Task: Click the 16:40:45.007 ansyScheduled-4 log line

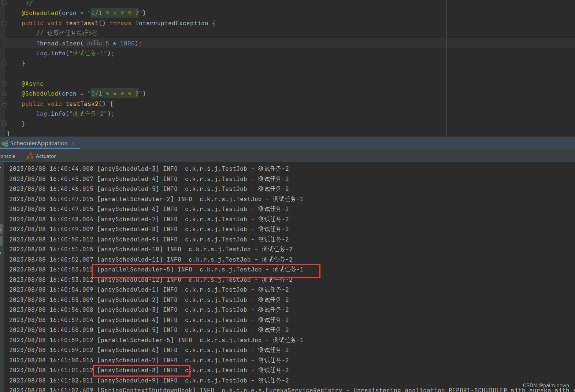Action: tap(149, 179)
